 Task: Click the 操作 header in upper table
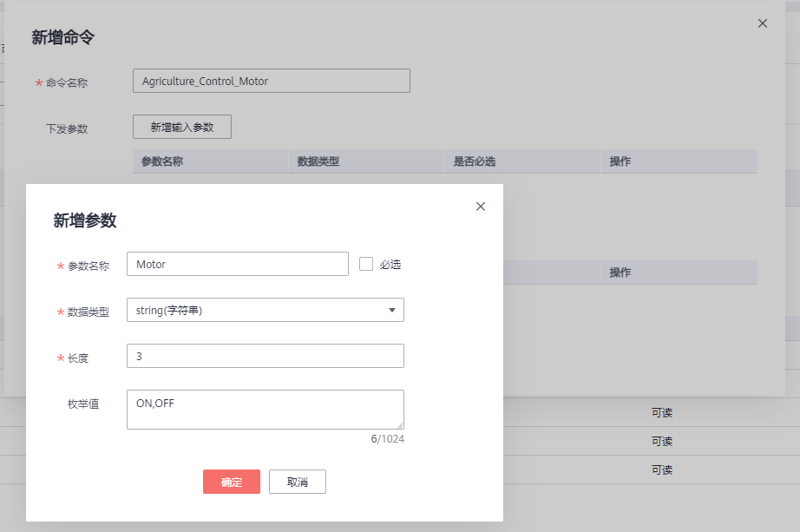(x=620, y=161)
